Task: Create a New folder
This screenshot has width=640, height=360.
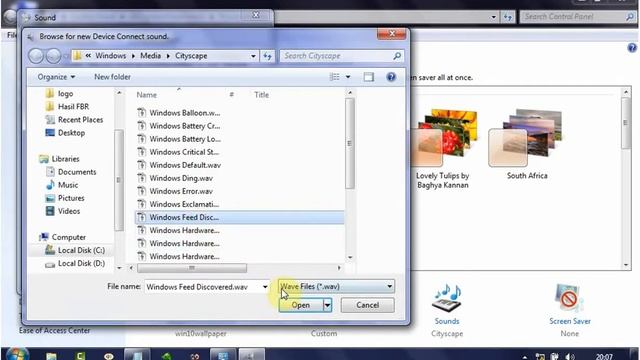Action: point(112,77)
